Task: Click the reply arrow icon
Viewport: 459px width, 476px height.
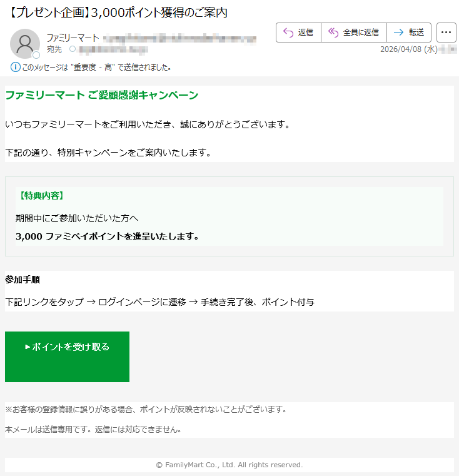Action: click(288, 33)
